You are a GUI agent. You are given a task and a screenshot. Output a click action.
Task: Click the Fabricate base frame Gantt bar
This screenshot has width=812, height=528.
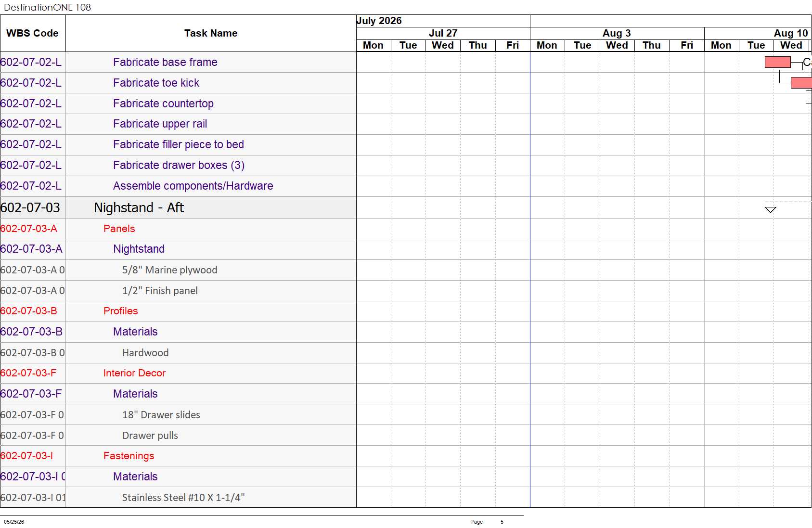777,62
